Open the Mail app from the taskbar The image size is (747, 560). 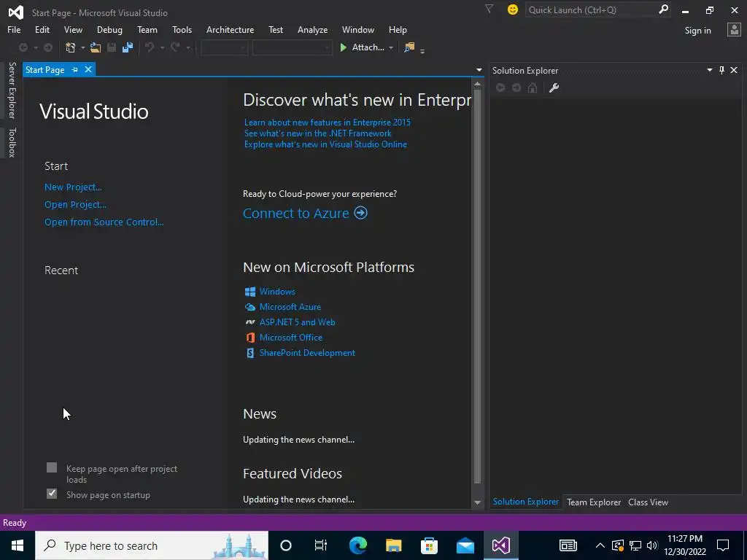(x=465, y=545)
